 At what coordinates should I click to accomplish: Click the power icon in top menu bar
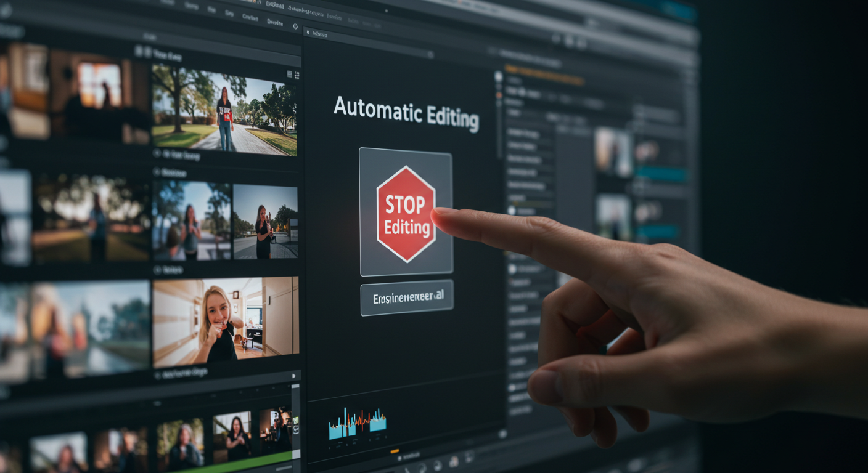pos(295,26)
